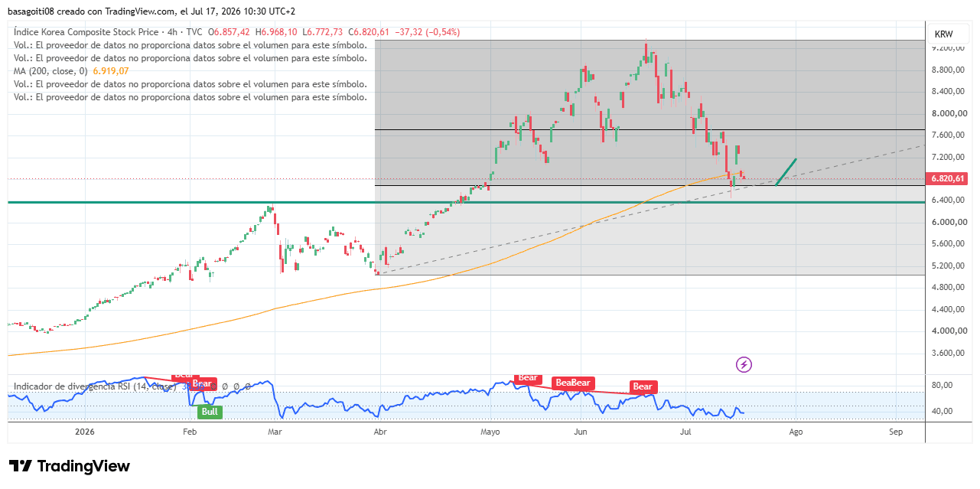
Task: Click the low value L6.772,73
Action: tap(323, 32)
